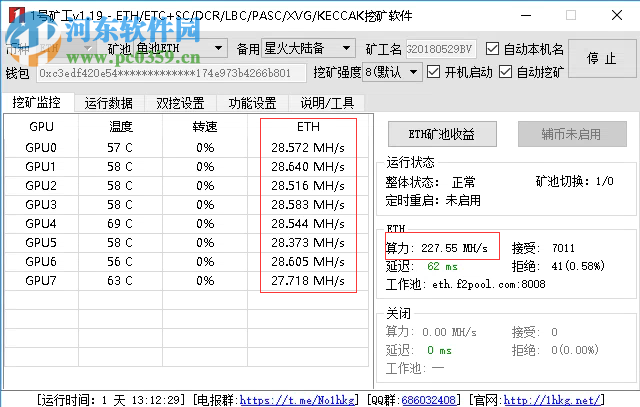The height and width of the screenshot is (407, 640).
Task: Minimize the 1号矿工 window
Action: [x=526, y=16]
